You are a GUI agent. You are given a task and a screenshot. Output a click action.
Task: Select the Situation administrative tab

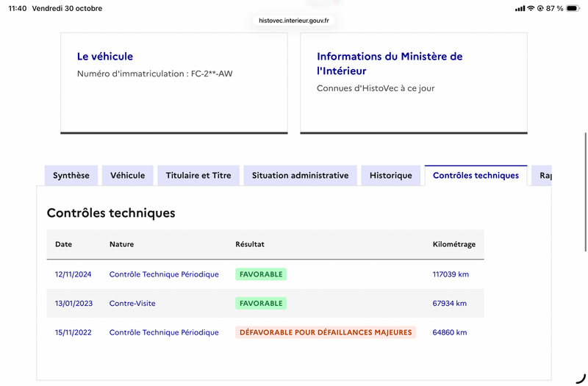300,175
